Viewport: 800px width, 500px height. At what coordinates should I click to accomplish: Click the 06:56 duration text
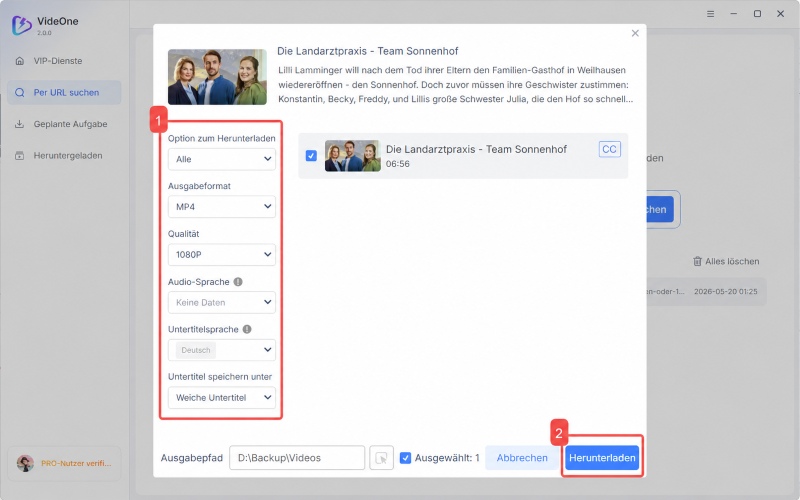coord(397,164)
